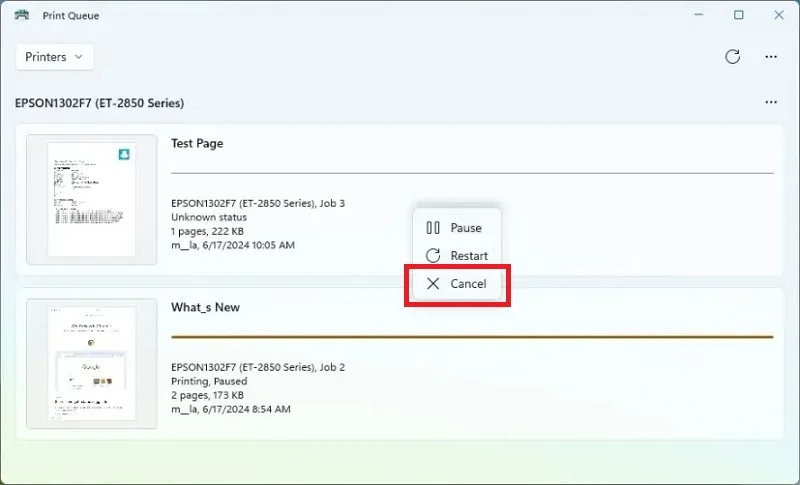Click the Test Page job progress bar
The height and width of the screenshot is (485, 800).
click(x=472, y=173)
